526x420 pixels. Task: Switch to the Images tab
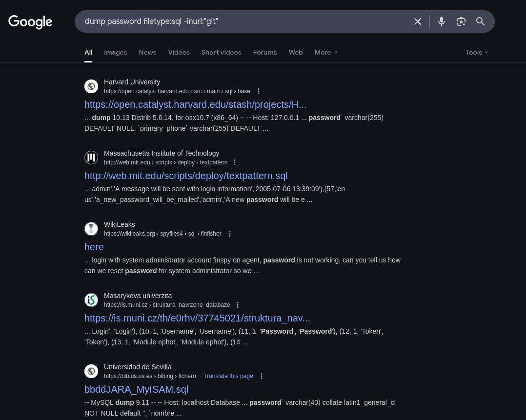pyautogui.click(x=115, y=52)
